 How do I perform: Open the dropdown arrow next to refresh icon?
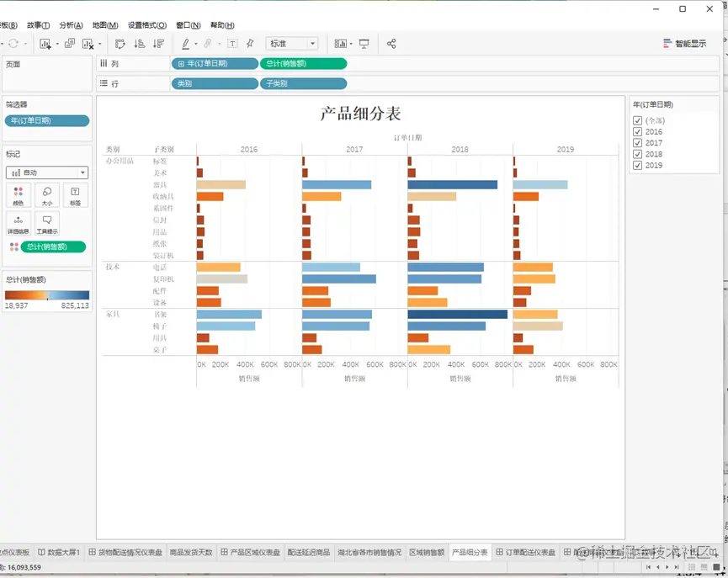(x=25, y=44)
